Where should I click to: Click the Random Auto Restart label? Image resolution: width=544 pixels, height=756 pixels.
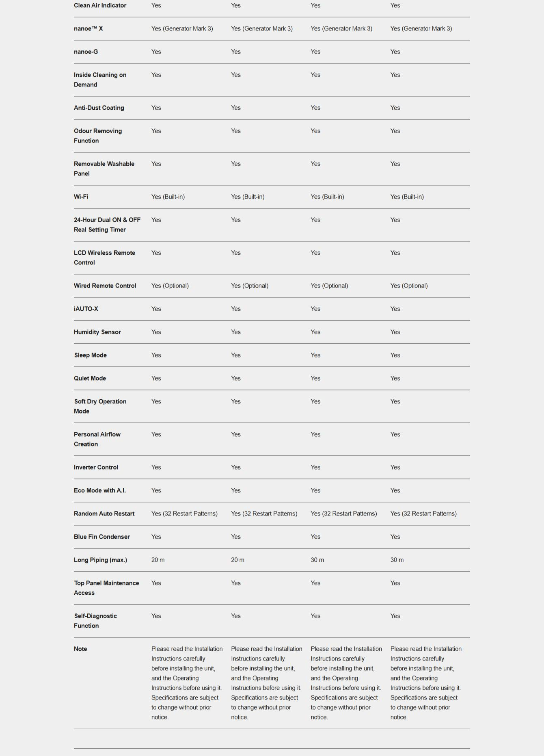104,514
